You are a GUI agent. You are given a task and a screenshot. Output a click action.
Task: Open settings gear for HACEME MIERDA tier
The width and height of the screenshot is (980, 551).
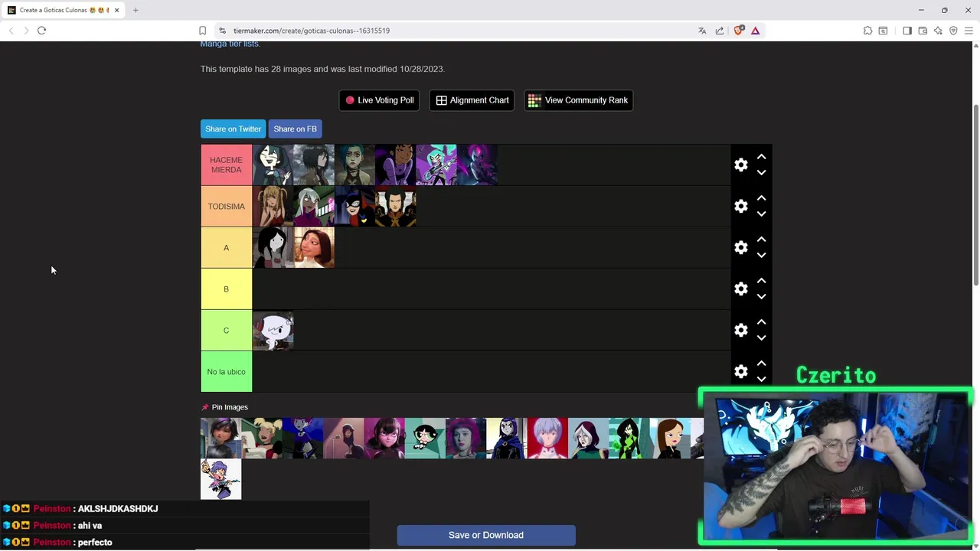(740, 165)
